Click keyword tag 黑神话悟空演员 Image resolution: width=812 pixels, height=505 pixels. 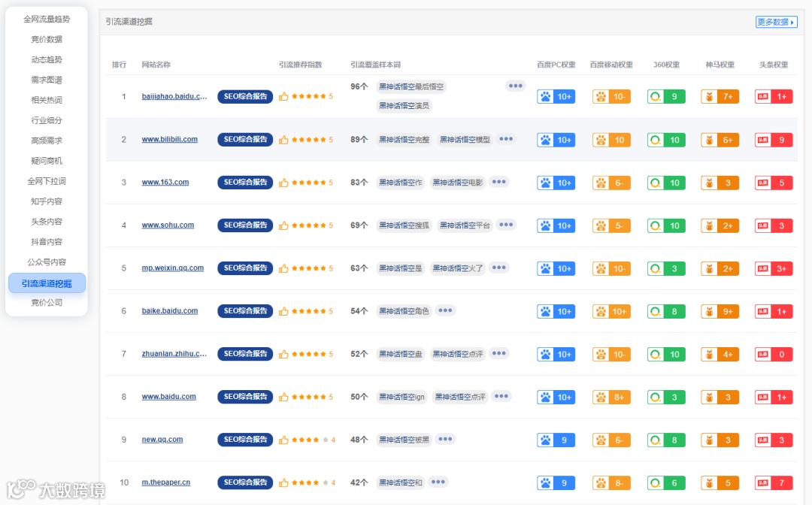click(404, 105)
